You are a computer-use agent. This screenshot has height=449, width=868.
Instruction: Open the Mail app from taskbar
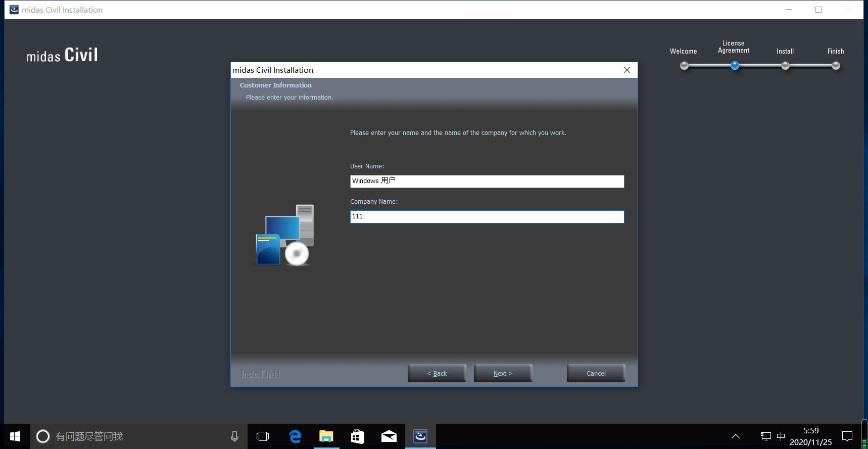389,436
